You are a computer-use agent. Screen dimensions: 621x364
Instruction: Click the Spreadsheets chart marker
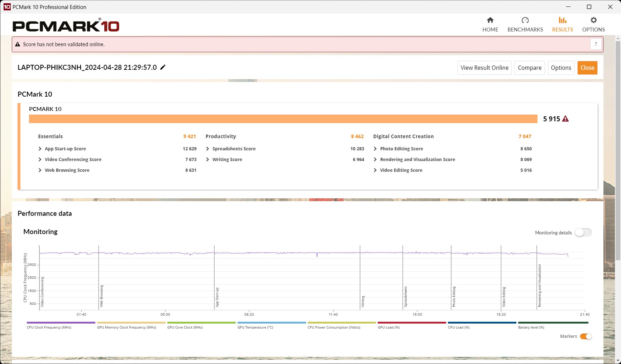click(x=406, y=297)
